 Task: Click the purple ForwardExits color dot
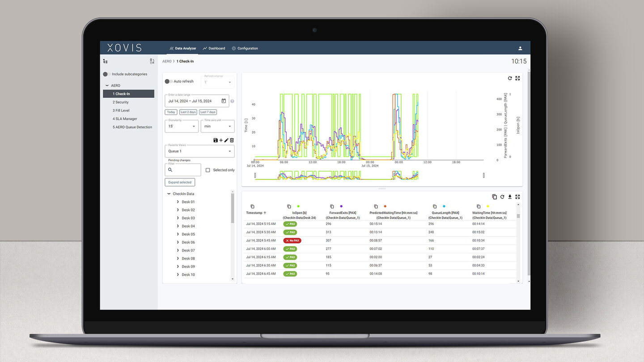[x=341, y=206]
